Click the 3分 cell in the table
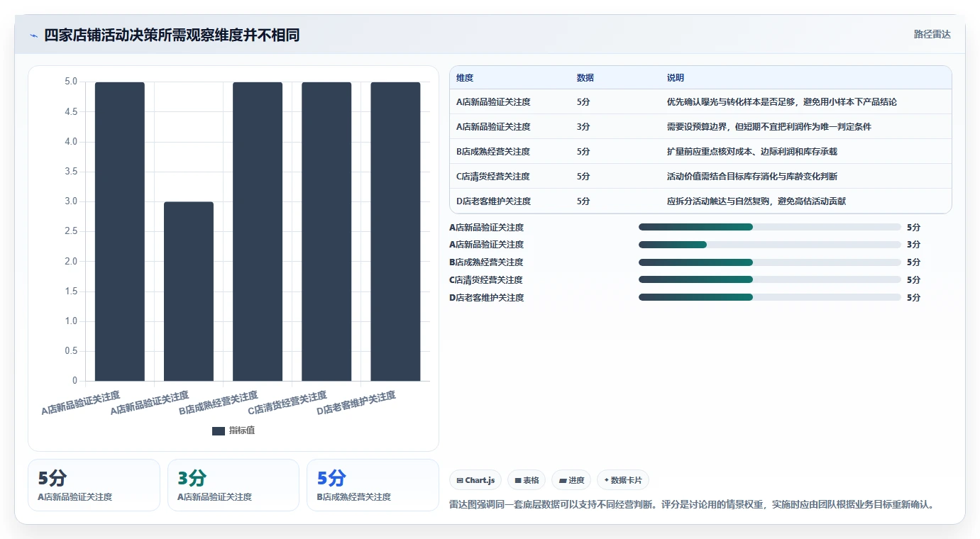 583,127
